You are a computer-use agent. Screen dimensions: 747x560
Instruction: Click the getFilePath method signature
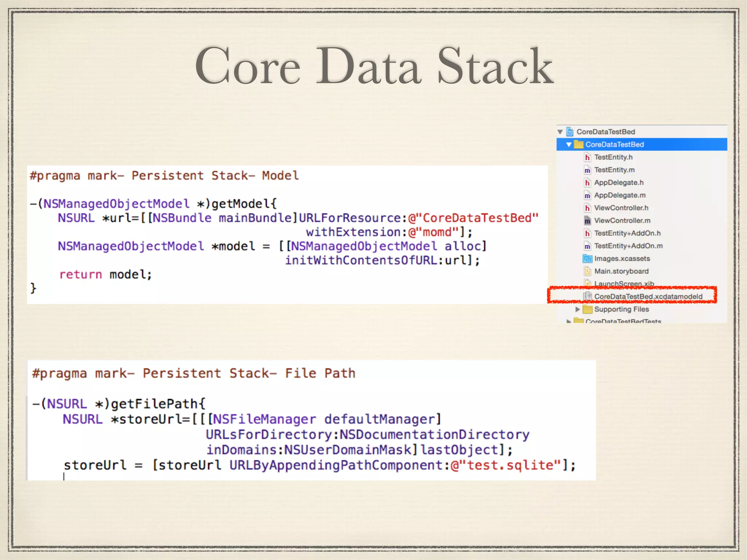coord(119,404)
